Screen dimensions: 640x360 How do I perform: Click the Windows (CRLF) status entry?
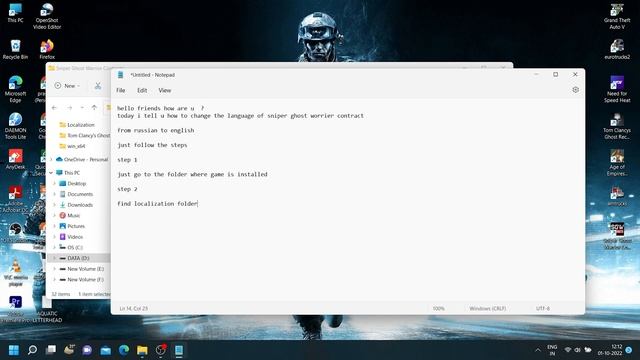click(x=487, y=309)
